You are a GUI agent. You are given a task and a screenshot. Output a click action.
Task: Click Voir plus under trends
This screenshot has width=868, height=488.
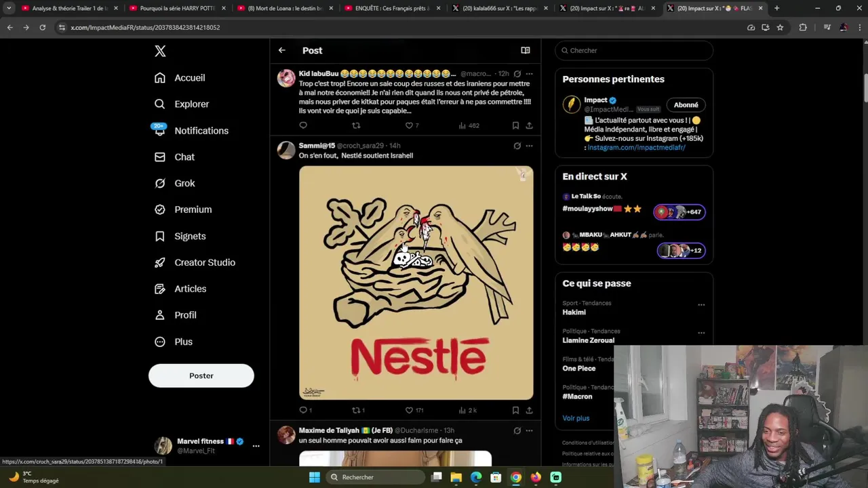click(x=576, y=418)
